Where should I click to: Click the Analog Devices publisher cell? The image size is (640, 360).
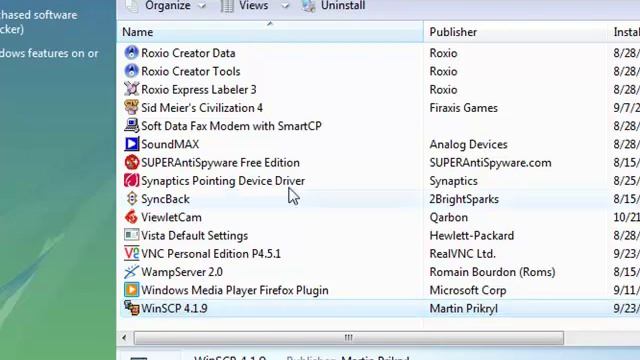point(469,144)
